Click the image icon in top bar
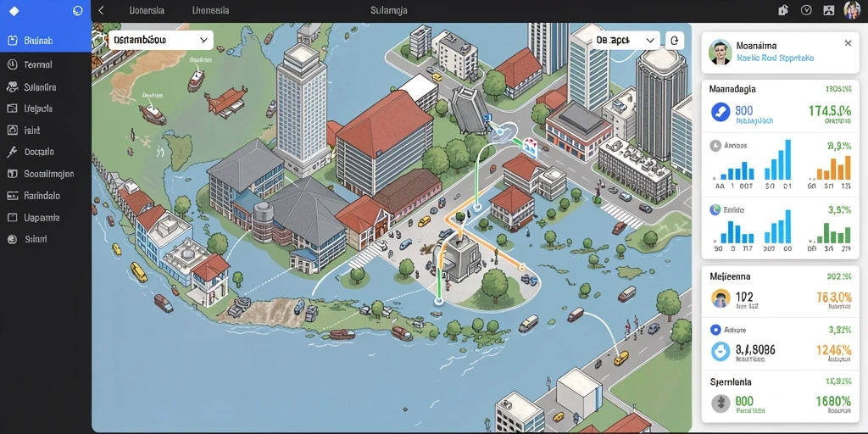 (828, 10)
